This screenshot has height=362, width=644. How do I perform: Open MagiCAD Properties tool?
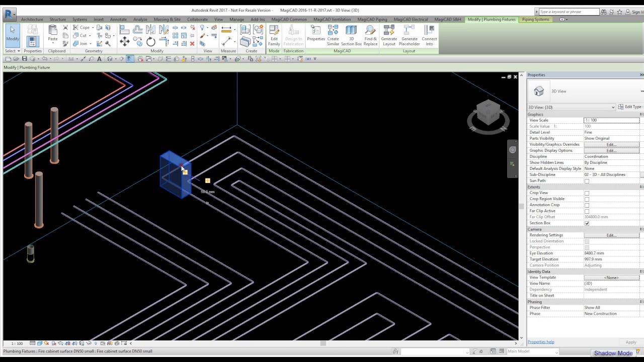coord(316,33)
